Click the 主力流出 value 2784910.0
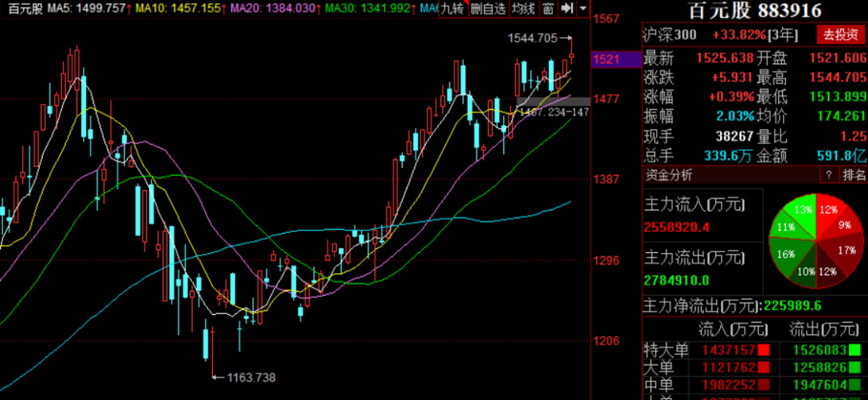This screenshot has height=400, width=868. [x=677, y=280]
